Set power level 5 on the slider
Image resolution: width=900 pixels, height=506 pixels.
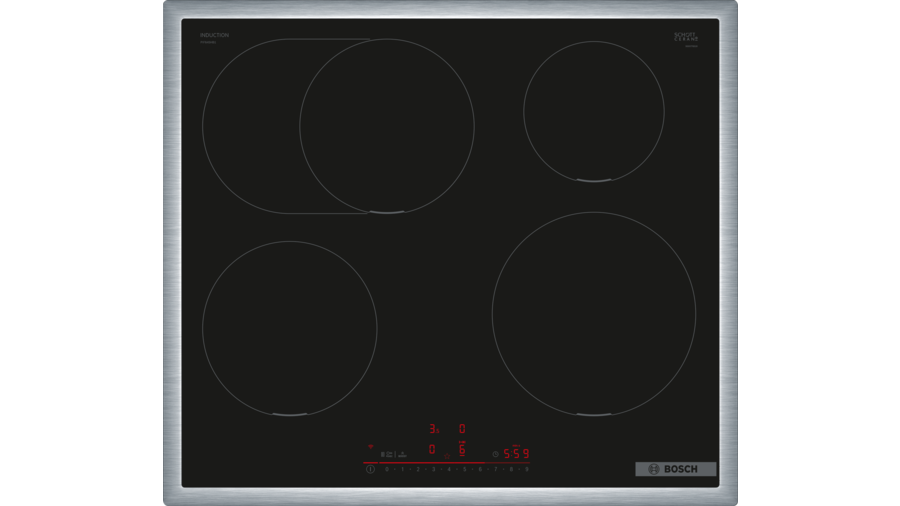(x=464, y=469)
